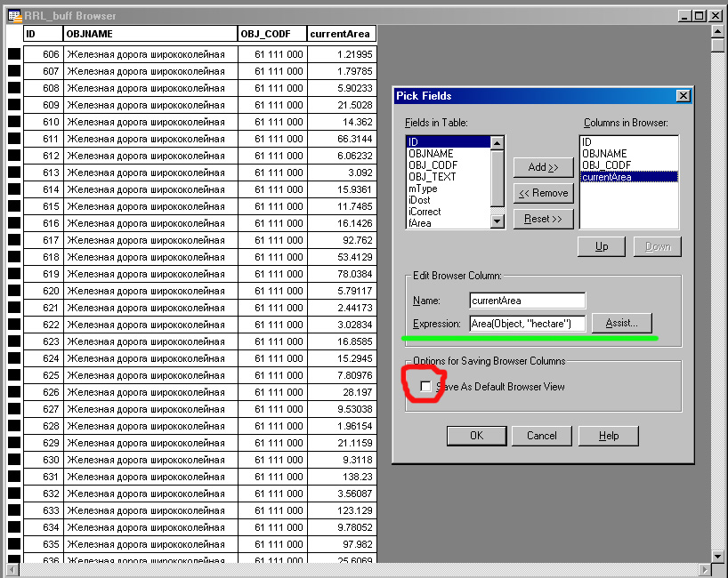Click browser window vertical scroll up arrow
Image resolution: width=728 pixels, height=578 pixels.
point(717,31)
